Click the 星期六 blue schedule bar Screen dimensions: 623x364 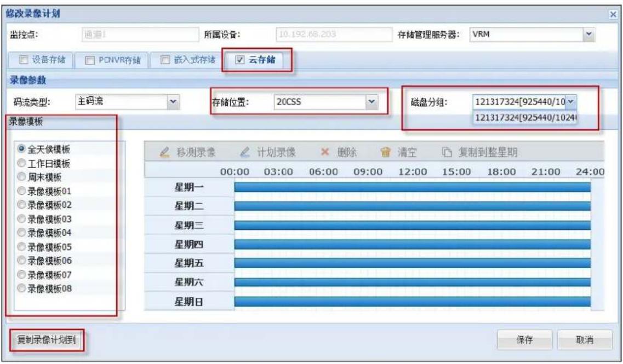pos(413,282)
